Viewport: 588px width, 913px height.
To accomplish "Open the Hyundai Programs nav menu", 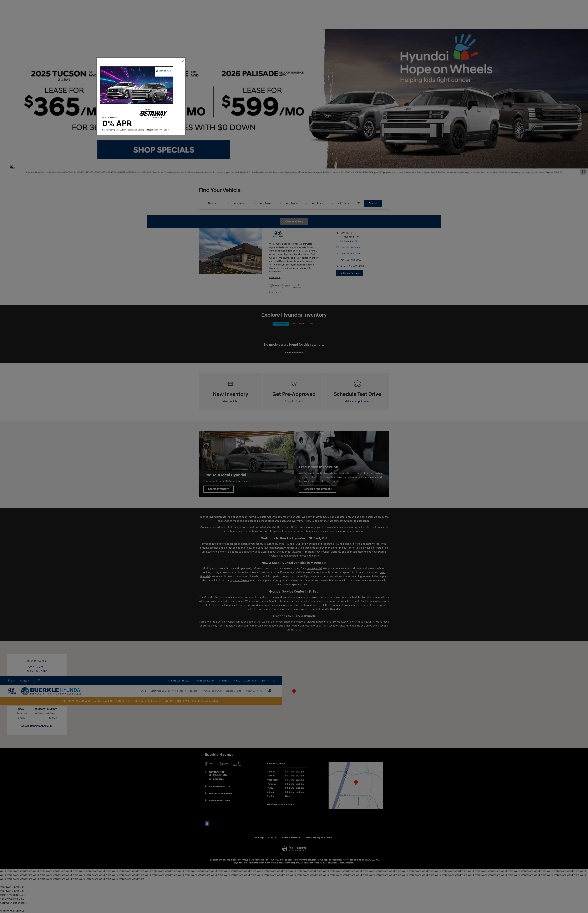I will click(x=212, y=691).
